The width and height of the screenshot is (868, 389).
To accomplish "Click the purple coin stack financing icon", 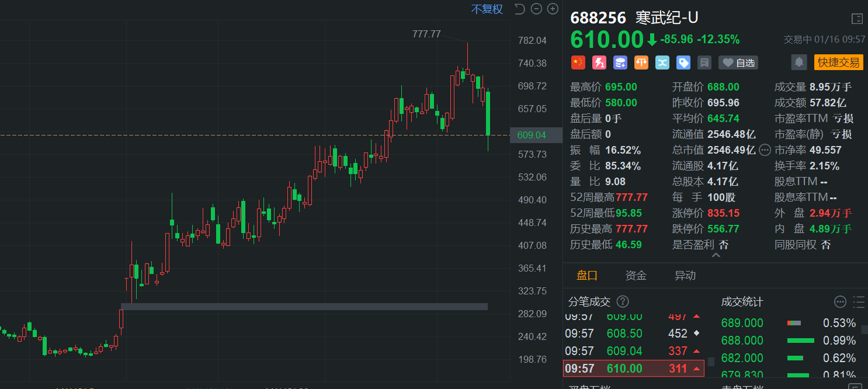I will 620,62.
